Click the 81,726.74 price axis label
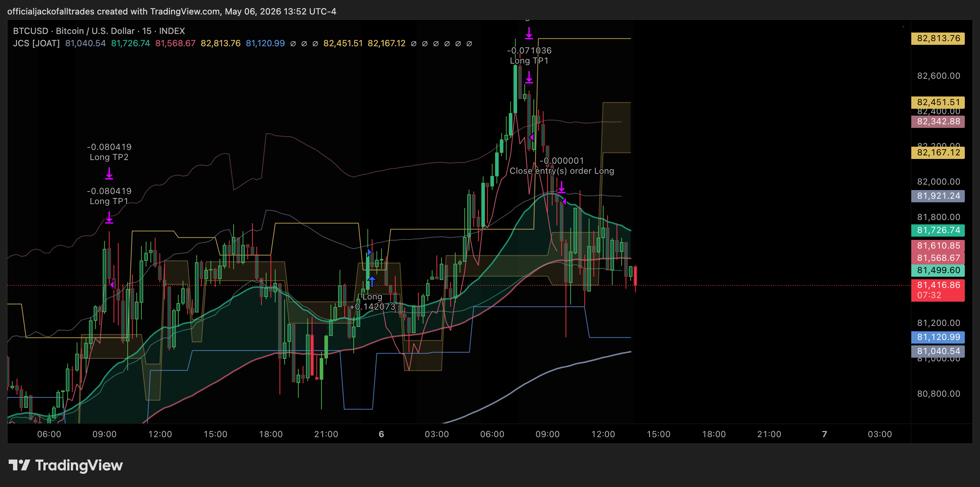The width and height of the screenshot is (980, 487). pyautogui.click(x=938, y=230)
